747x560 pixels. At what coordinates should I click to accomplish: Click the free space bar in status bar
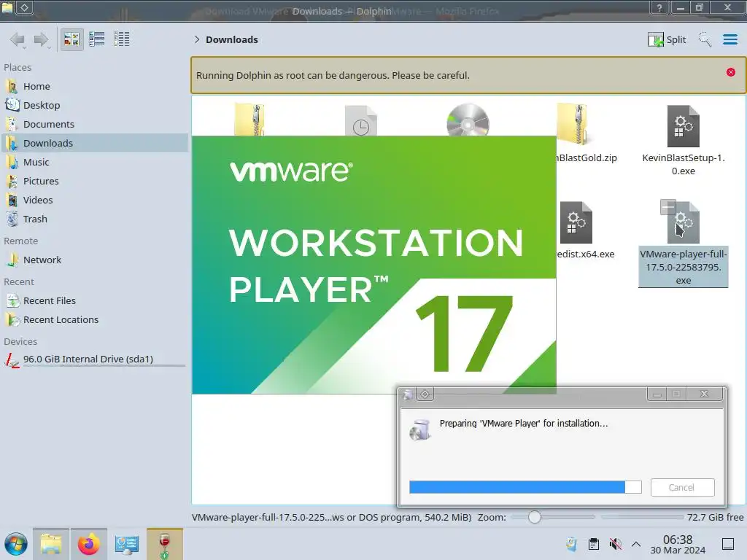642,517
